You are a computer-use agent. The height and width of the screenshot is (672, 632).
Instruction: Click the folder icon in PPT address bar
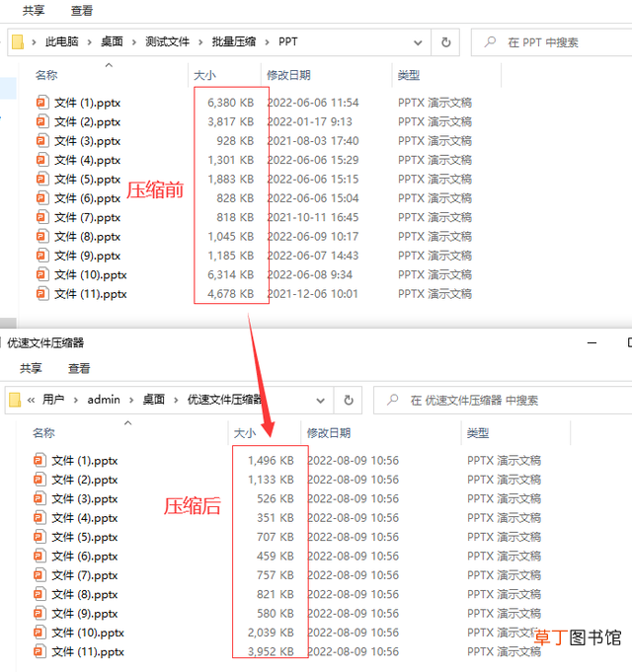(x=18, y=42)
